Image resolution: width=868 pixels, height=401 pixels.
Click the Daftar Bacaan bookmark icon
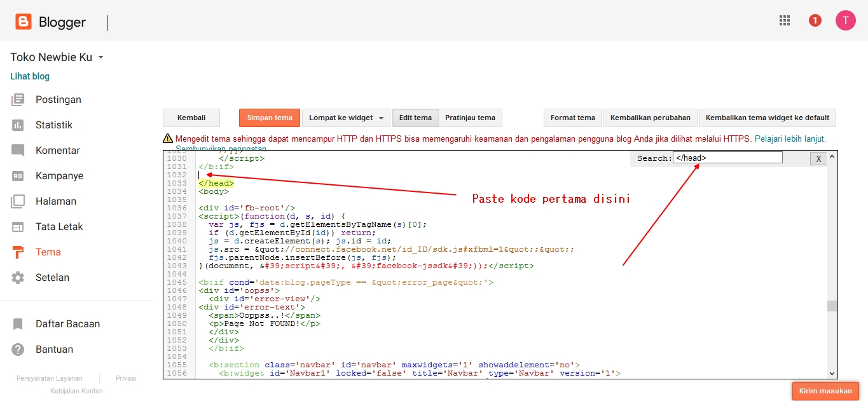(x=18, y=324)
